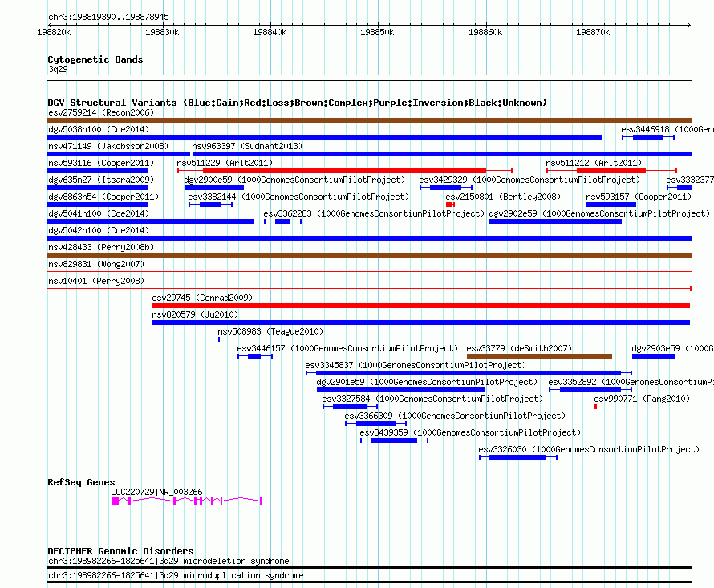714x588 pixels.
Task: Click the chr3:198819390..198878945 coordinates text
Action: click(108, 17)
